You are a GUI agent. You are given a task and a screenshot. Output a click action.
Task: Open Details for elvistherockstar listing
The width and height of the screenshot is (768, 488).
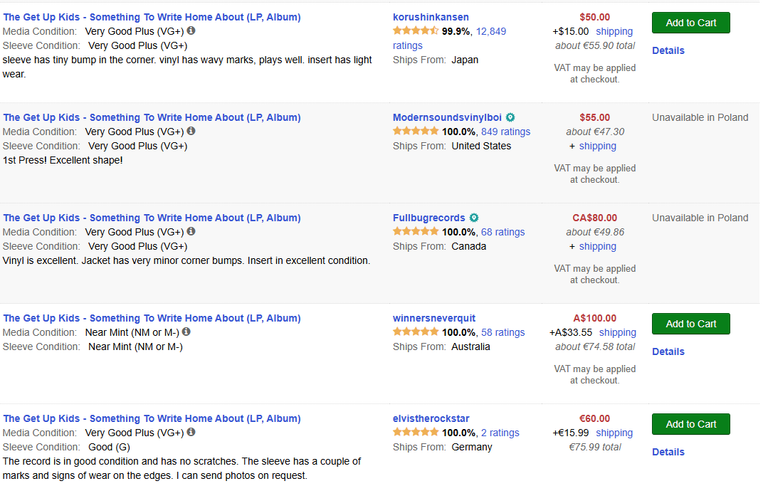pyautogui.click(x=668, y=452)
